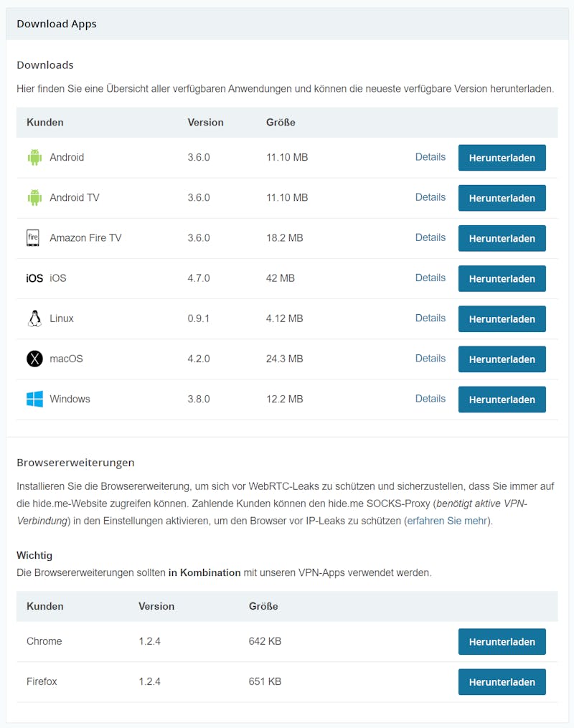Download the Amazon Fire TV app

tap(502, 238)
